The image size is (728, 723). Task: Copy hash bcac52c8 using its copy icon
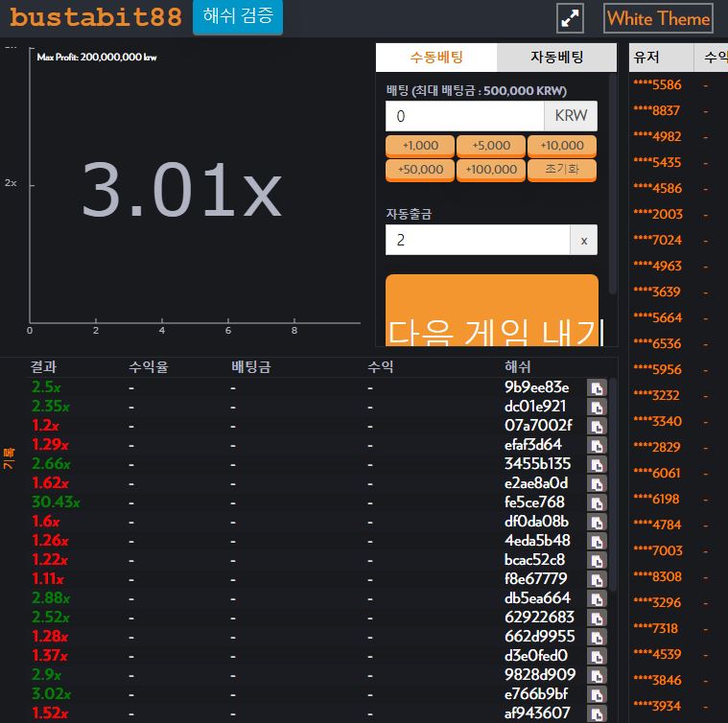(x=597, y=560)
